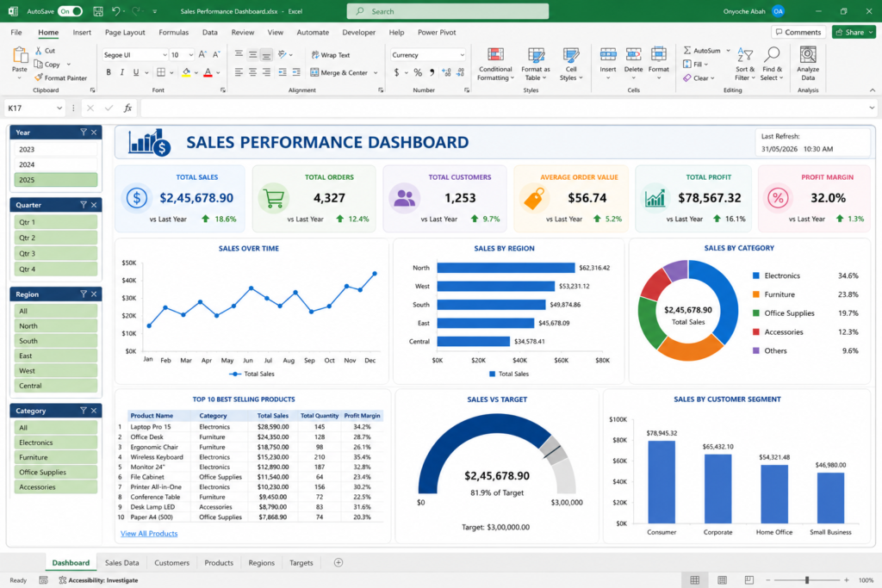Click the Wrap Text button
The height and width of the screenshot is (588, 882).
[x=331, y=55]
